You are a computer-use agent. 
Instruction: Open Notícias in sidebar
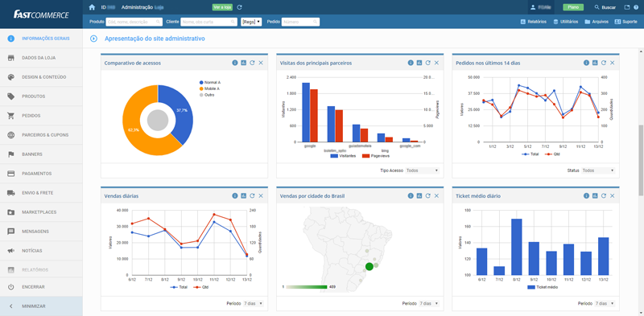click(x=41, y=251)
